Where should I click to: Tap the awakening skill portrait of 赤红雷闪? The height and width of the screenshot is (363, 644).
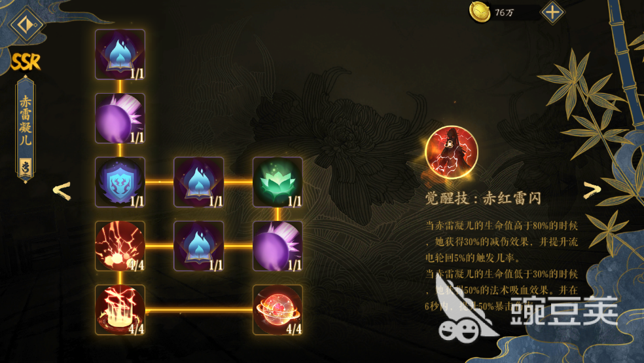(x=452, y=152)
